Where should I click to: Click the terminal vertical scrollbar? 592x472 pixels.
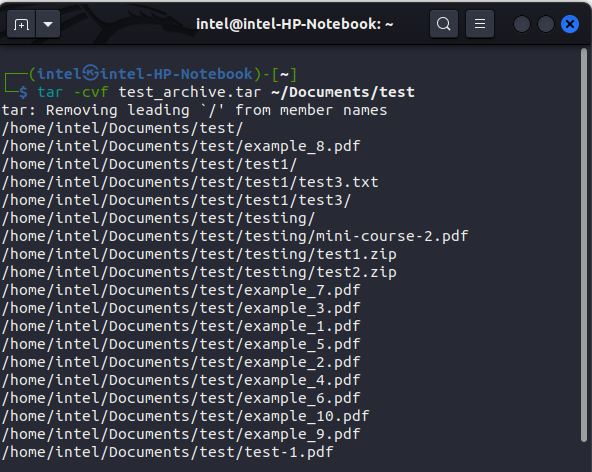tap(584, 245)
